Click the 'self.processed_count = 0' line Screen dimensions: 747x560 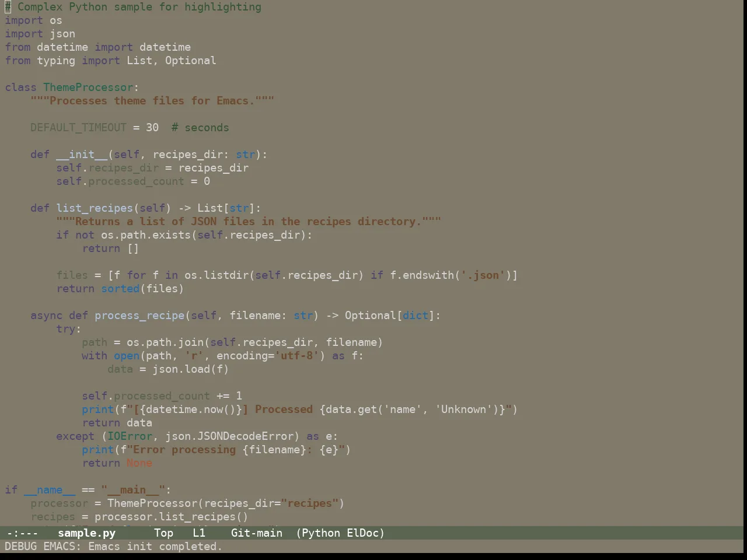[133, 181]
